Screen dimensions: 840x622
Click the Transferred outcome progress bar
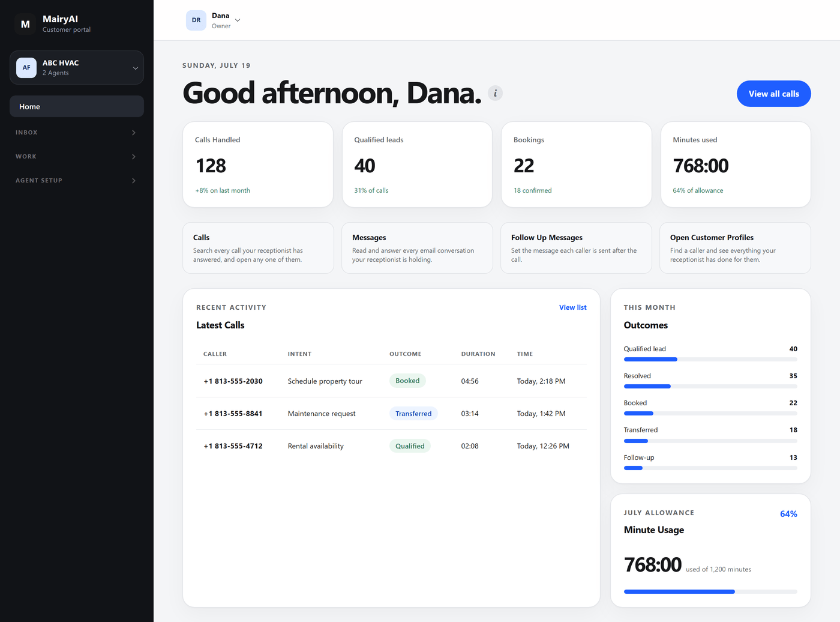tap(710, 441)
